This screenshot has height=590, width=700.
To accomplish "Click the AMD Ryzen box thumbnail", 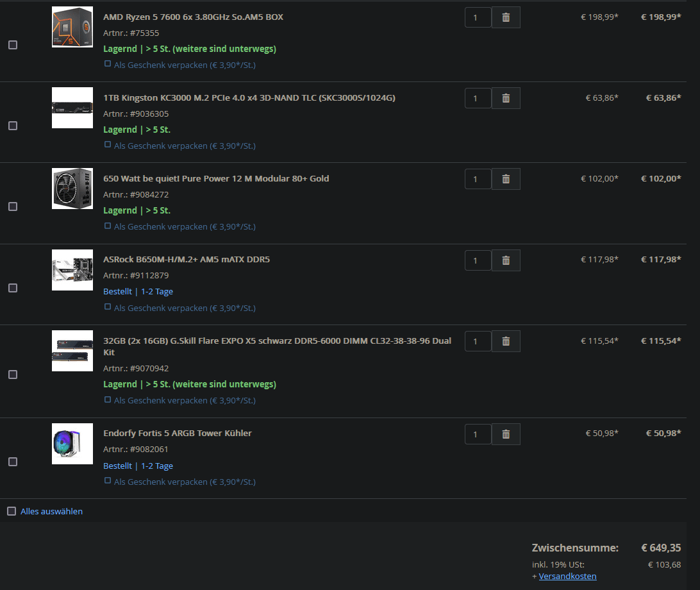I will pyautogui.click(x=72, y=27).
